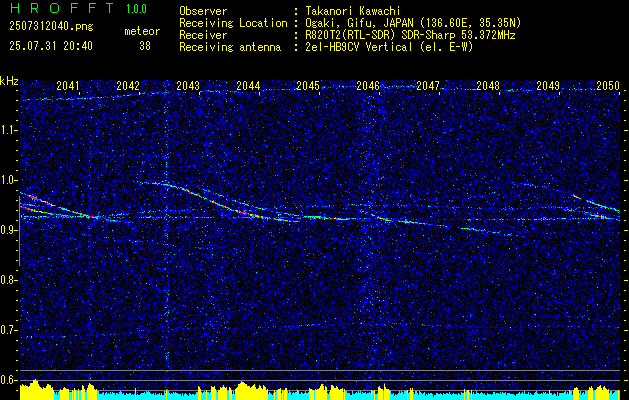Click the HROFFT title text
The image size is (629, 400).
(x=62, y=8)
